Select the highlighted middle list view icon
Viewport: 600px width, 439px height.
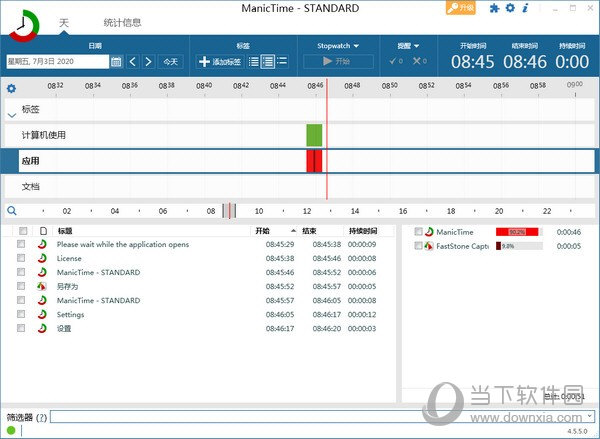(x=267, y=62)
